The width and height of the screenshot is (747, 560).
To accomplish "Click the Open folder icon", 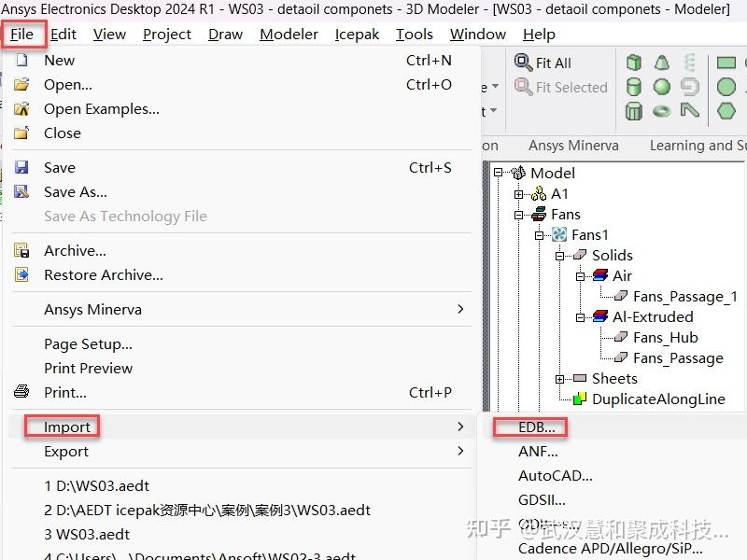I will click(x=21, y=84).
